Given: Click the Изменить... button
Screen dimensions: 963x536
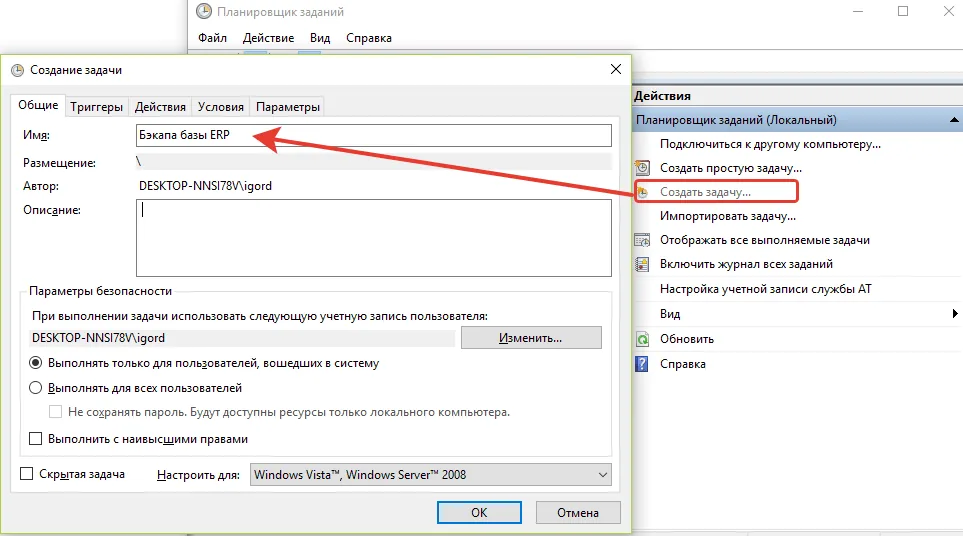Looking at the screenshot, I should coord(531,338).
